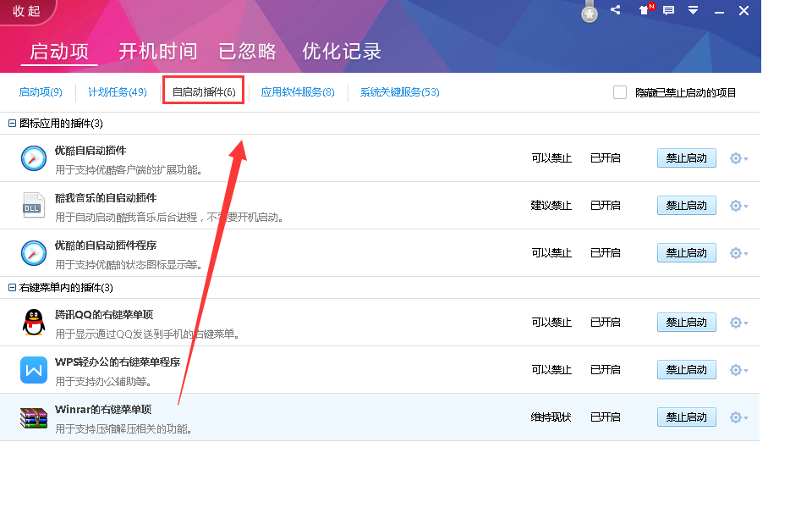The image size is (812, 508).
Task: Click 禁止启动 for Winrar的右键菜单项
Action: (x=687, y=417)
